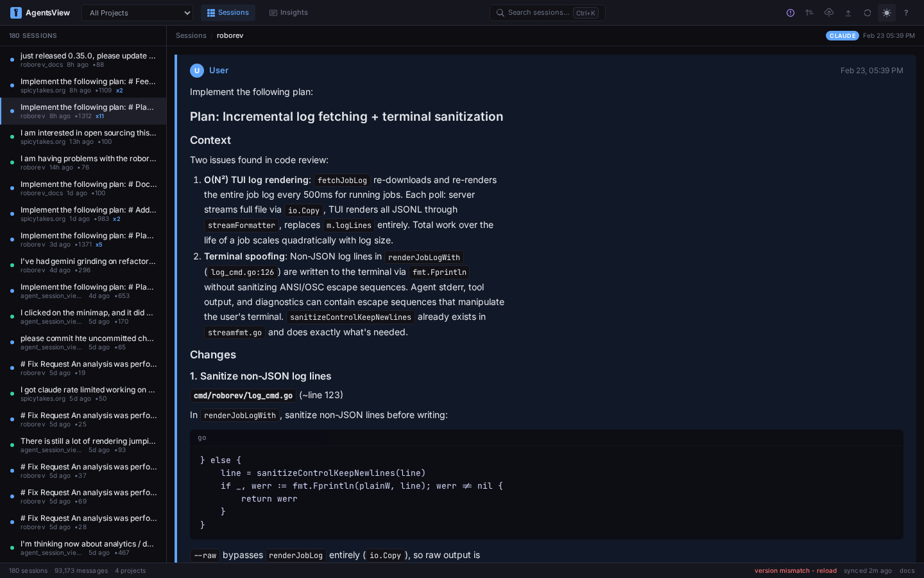Open the sort order icon near top right
Screen dimensions: 924x578
[810, 13]
